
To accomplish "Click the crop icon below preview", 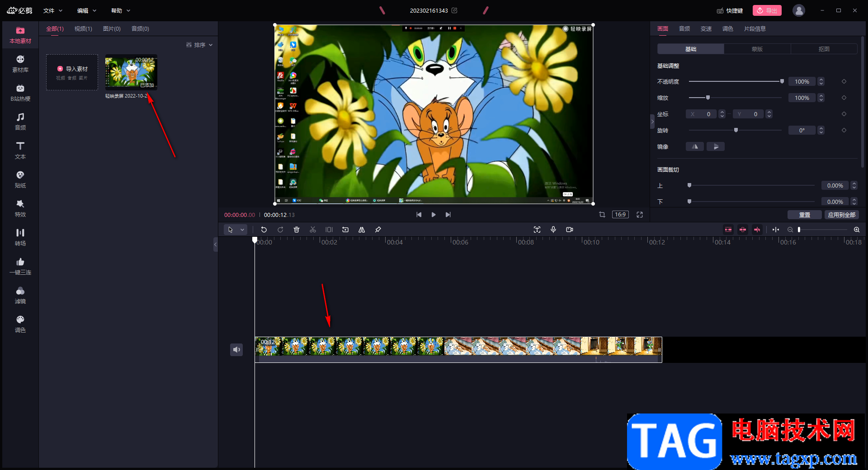I will (602, 215).
